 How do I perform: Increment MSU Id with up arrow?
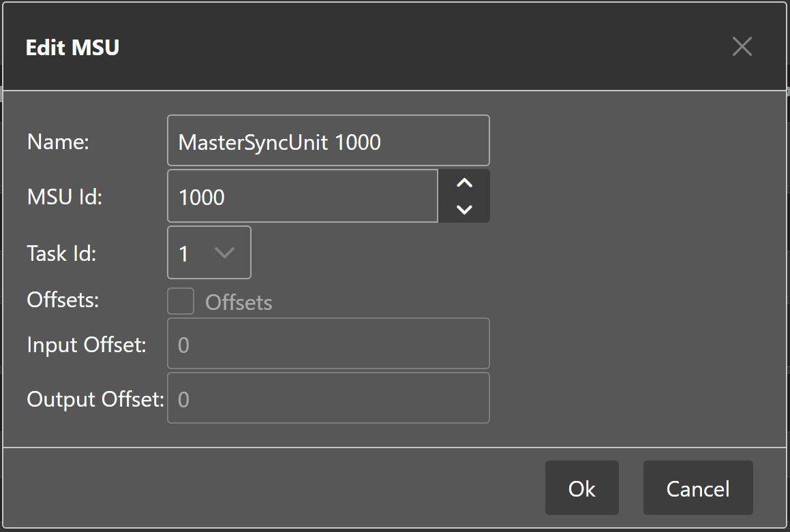point(464,183)
